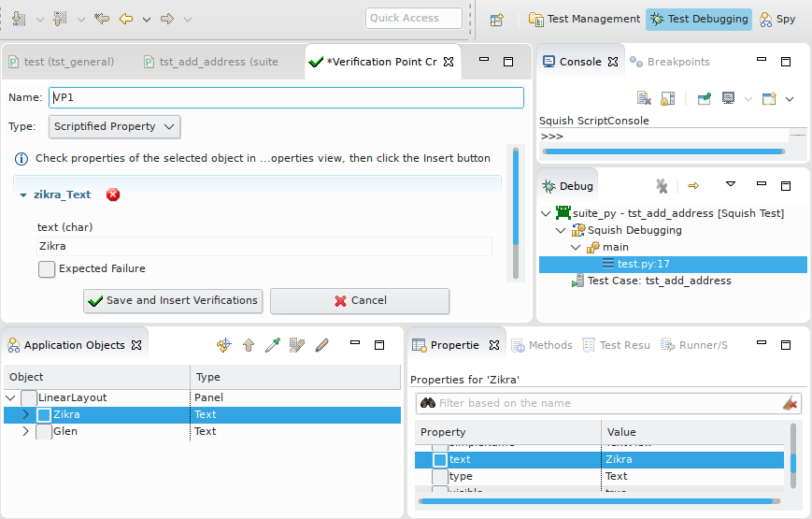Click the up arrow icon in Application Objects
This screenshot has width=812, height=519.
pos(248,345)
